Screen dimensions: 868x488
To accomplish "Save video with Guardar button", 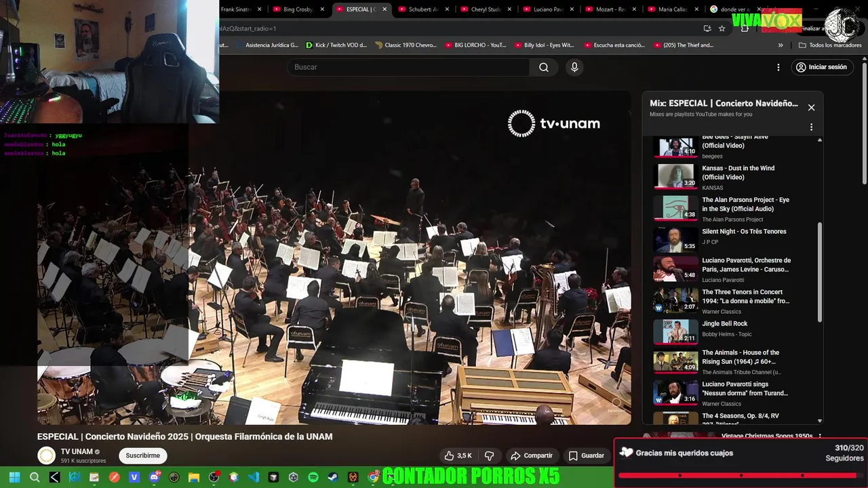I will coord(586,455).
